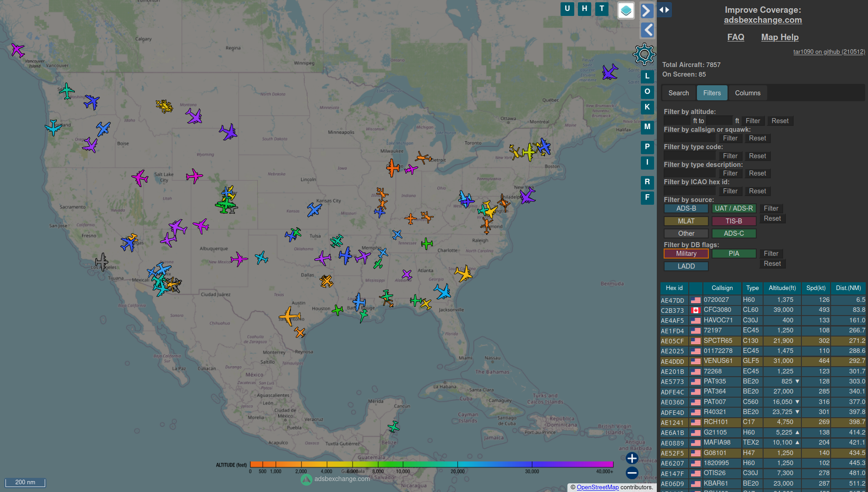Toggle the PIA DB flag filter
868x492 pixels.
[x=733, y=254]
